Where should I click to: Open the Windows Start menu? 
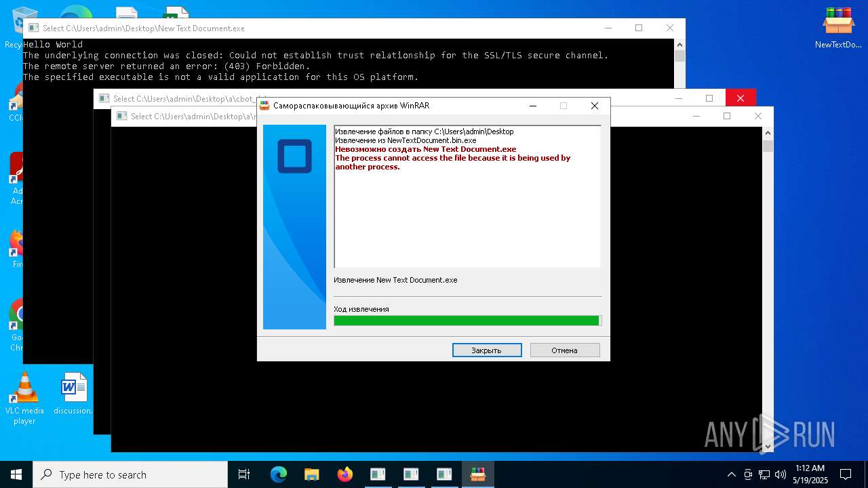16,474
